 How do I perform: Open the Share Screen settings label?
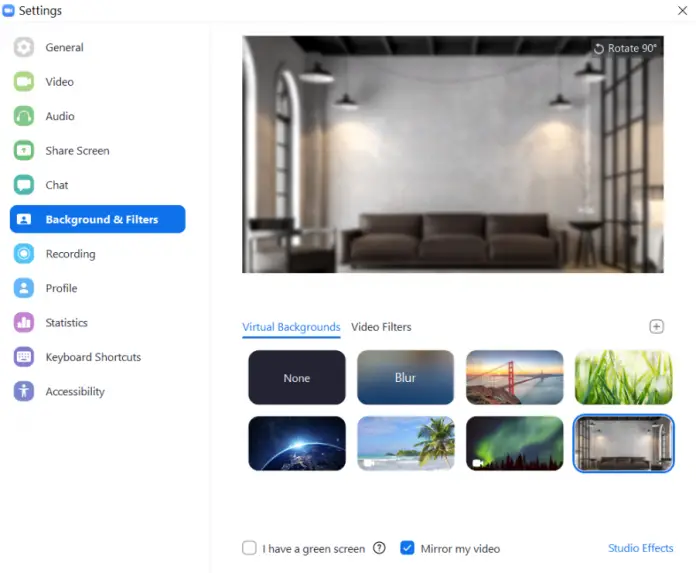pos(77,150)
